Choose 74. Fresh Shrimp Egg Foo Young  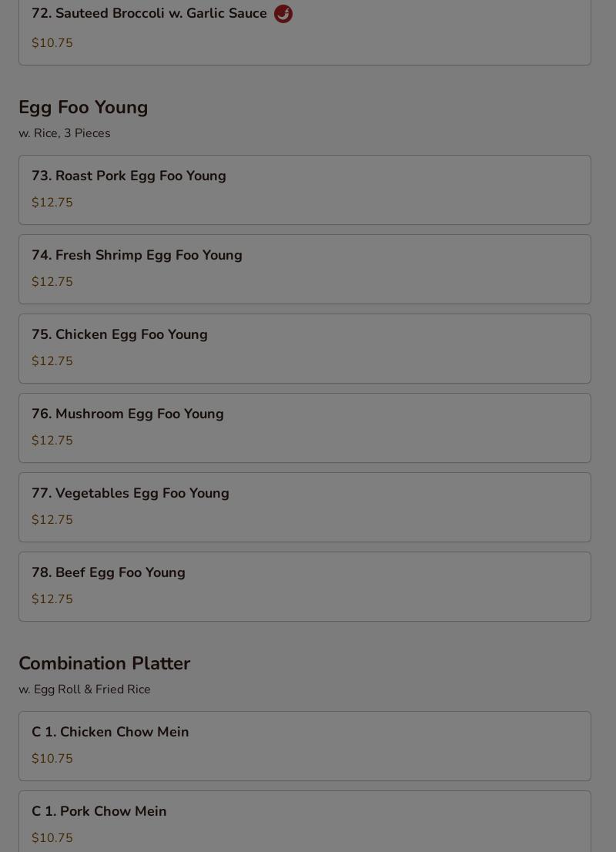click(x=305, y=269)
